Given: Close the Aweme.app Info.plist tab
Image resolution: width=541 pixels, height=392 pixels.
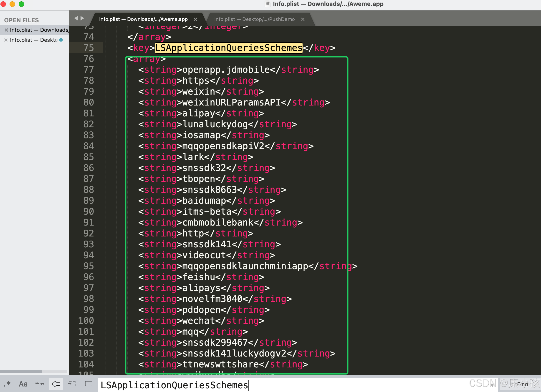Looking at the screenshot, I should (195, 19).
